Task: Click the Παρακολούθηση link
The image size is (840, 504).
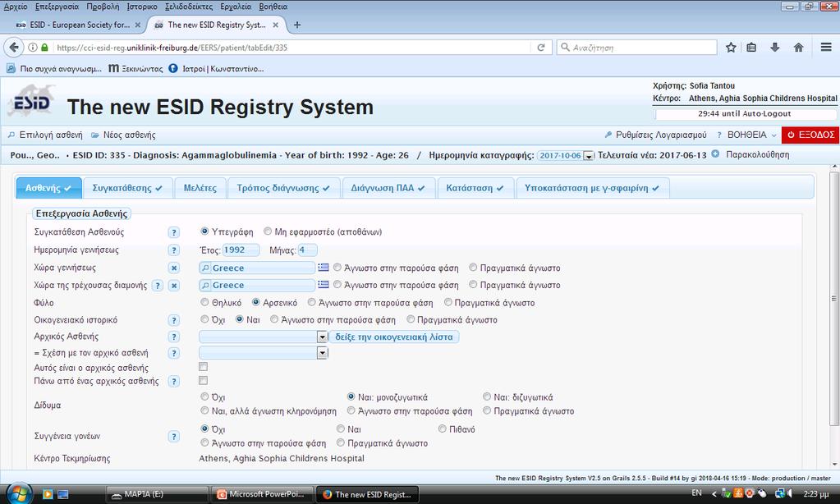Action: point(758,154)
